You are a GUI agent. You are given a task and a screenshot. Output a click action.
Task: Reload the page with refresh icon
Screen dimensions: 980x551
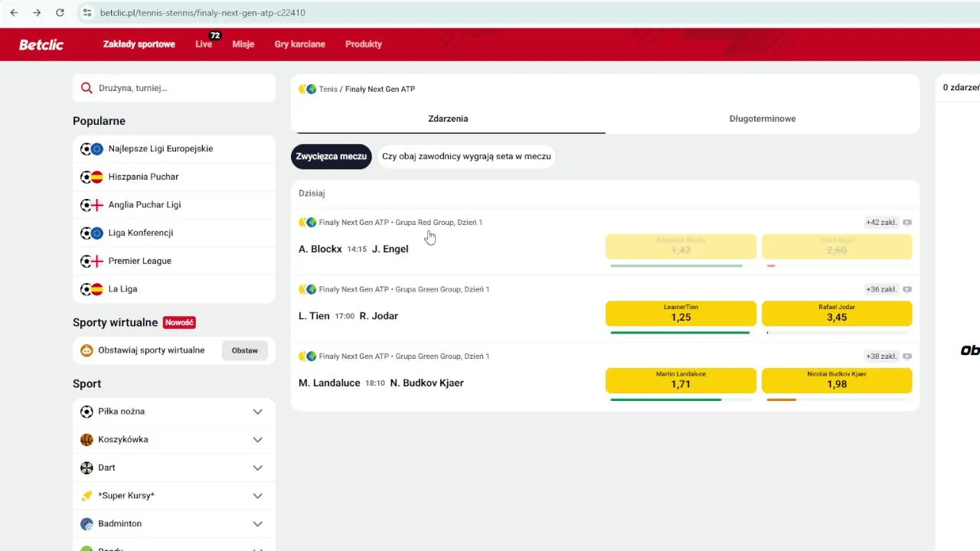pyautogui.click(x=60, y=13)
